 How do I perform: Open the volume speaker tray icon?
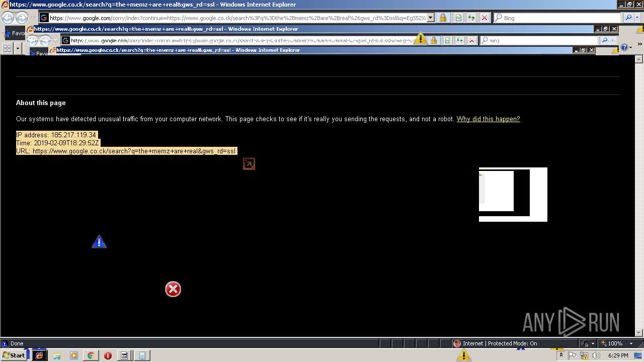click(596, 355)
